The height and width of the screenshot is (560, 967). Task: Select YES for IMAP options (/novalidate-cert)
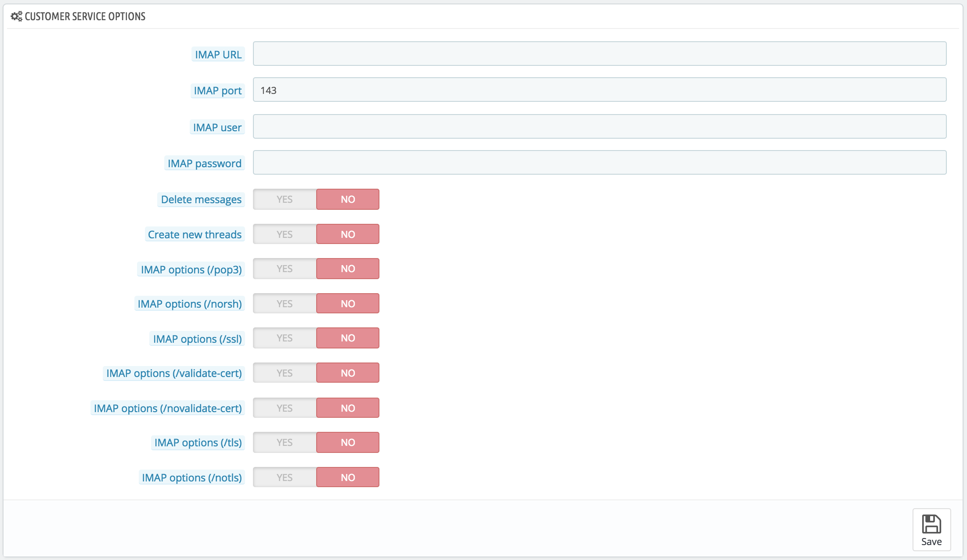(285, 408)
